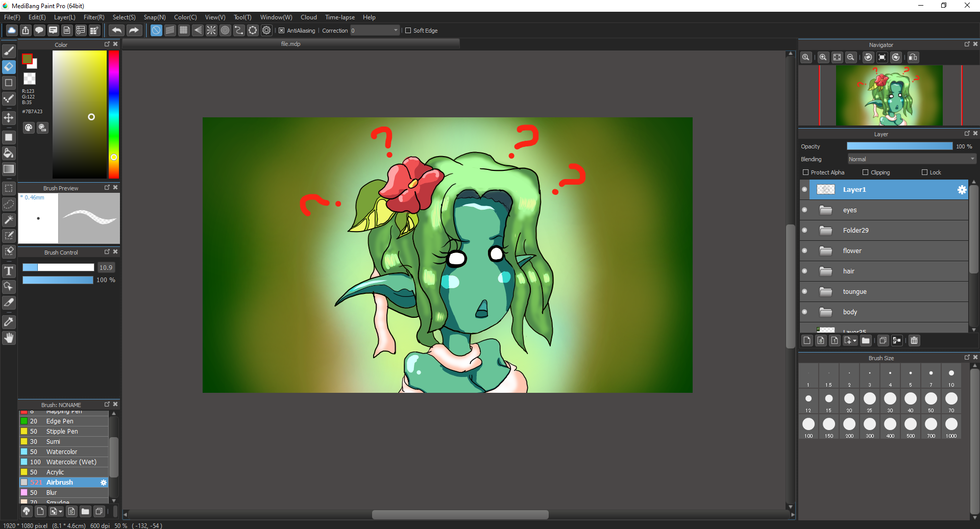Enable grid snap
This screenshot has height=529, width=980.
click(184, 31)
